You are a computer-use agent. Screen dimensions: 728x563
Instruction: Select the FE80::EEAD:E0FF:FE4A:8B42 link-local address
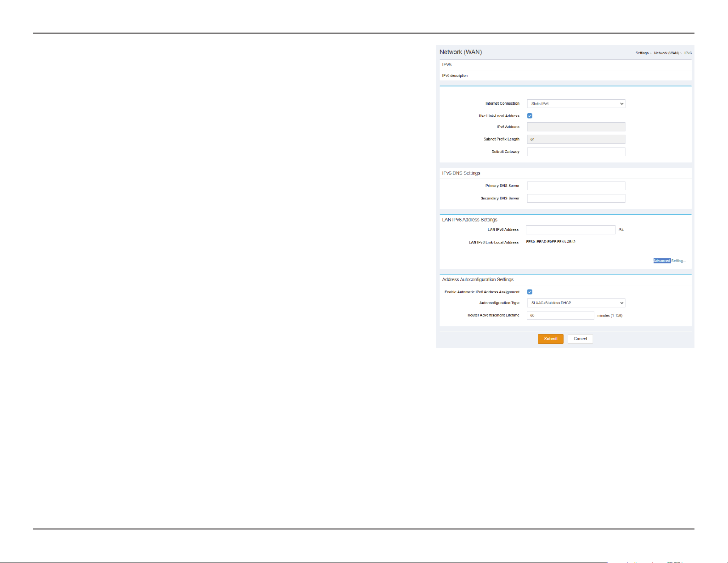click(x=551, y=242)
